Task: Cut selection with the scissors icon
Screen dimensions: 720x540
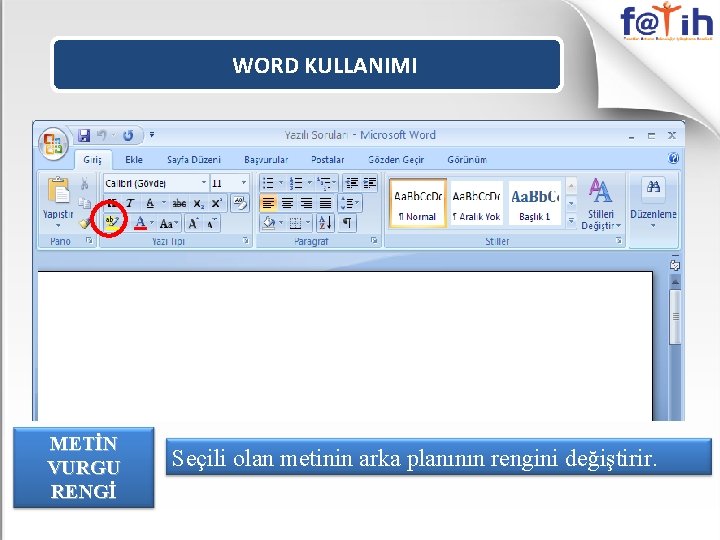Action: (84, 184)
